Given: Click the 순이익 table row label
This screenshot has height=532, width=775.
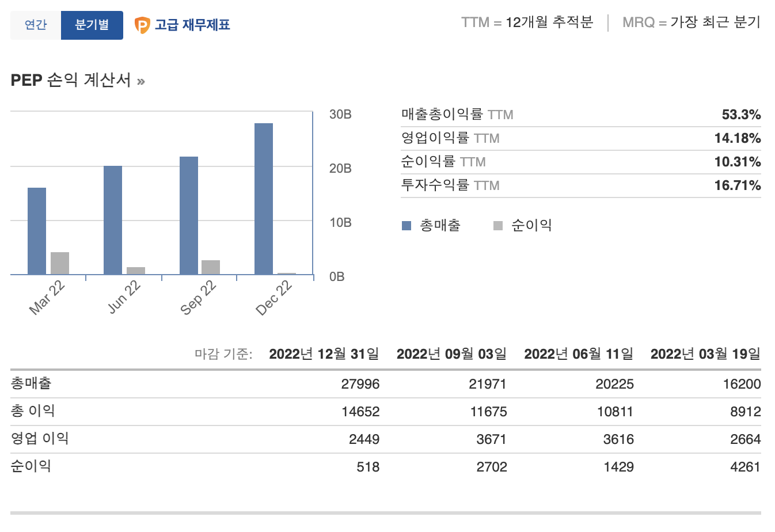Looking at the screenshot, I should point(31,466).
